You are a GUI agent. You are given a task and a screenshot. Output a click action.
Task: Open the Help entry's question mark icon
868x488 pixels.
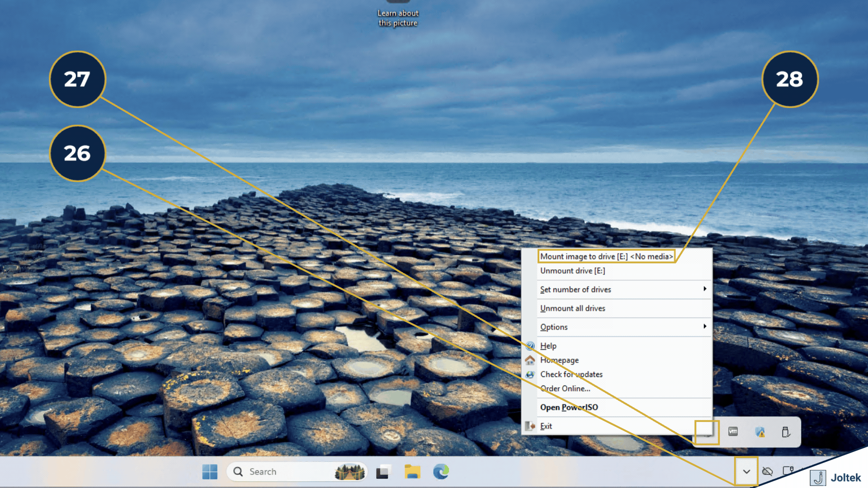(530, 346)
